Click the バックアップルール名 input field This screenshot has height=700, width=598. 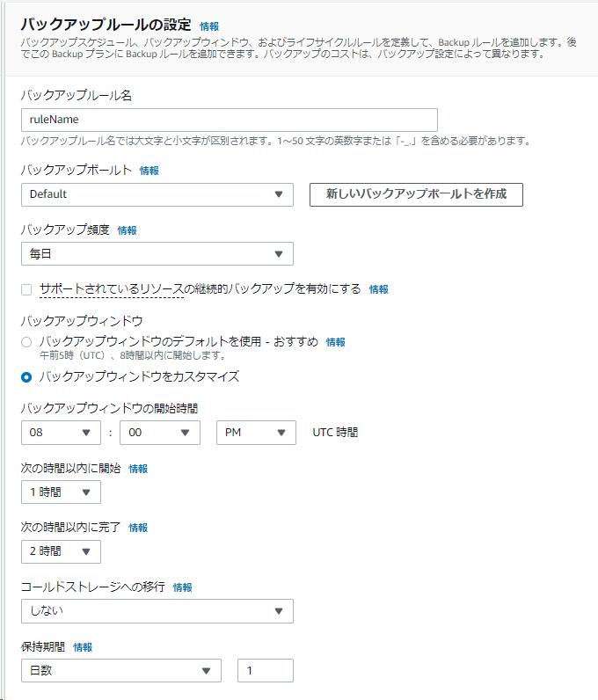click(229, 120)
